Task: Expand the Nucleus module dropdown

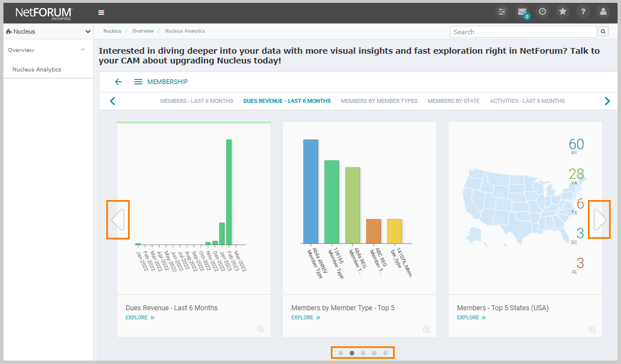Action: pos(87,31)
